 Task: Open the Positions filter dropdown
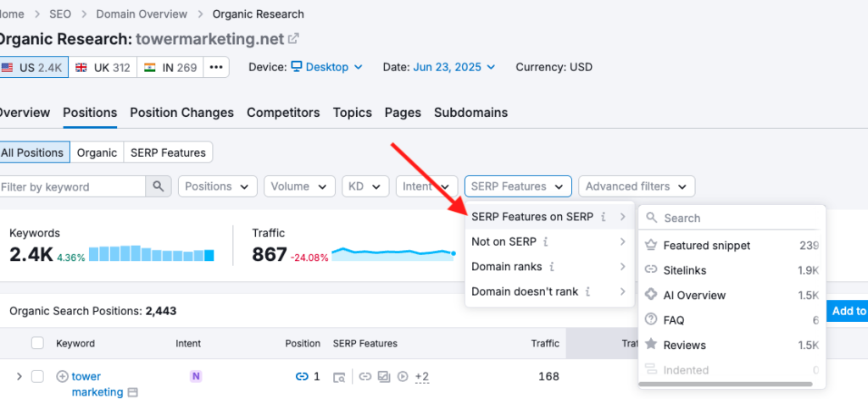(218, 186)
